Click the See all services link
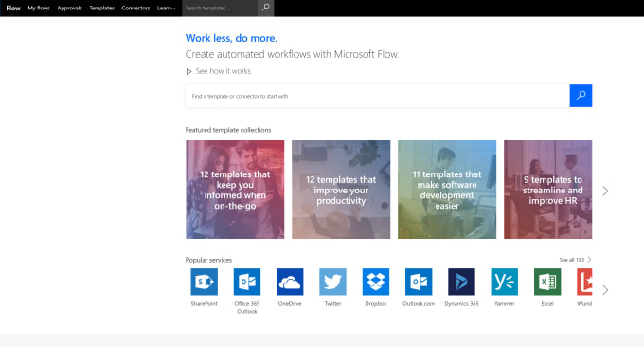This screenshot has height=347, width=644. (575, 260)
